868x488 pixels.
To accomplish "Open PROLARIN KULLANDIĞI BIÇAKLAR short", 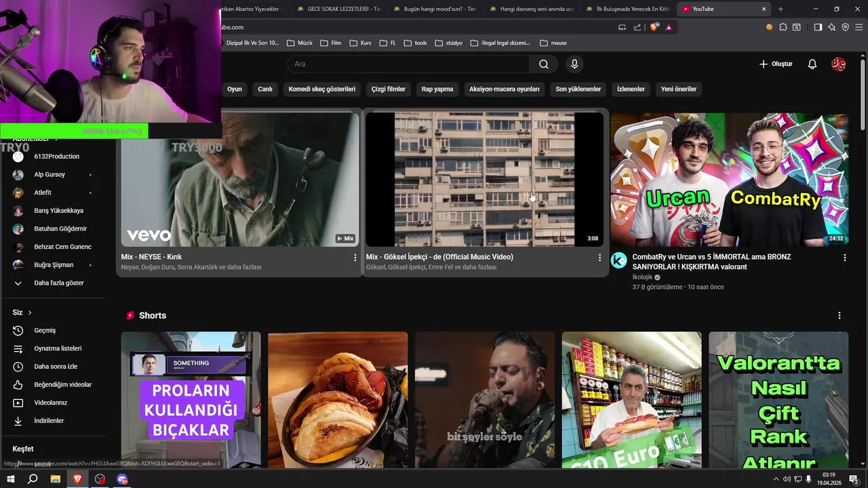I will tap(191, 400).
